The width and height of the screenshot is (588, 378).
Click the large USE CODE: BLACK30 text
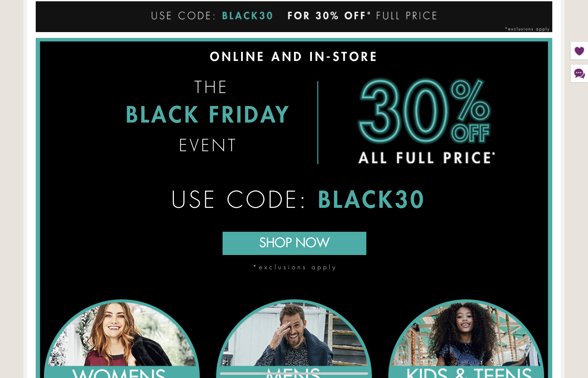[x=297, y=199]
